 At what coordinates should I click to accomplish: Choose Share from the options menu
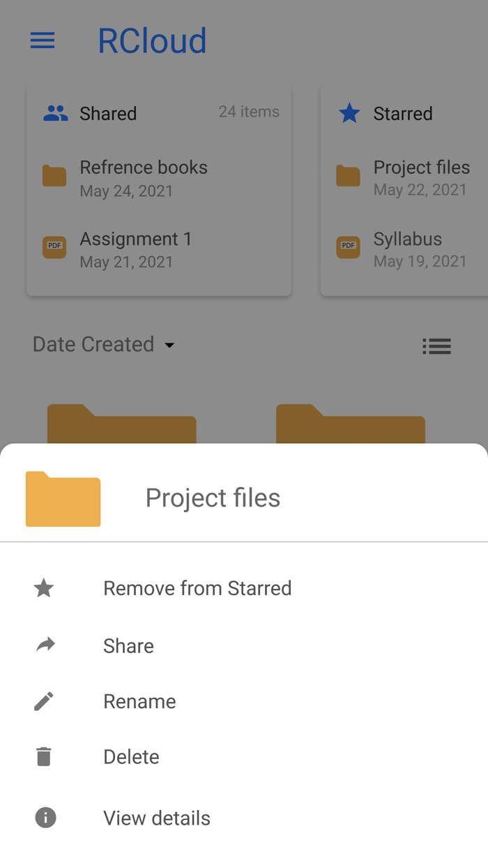tap(128, 645)
